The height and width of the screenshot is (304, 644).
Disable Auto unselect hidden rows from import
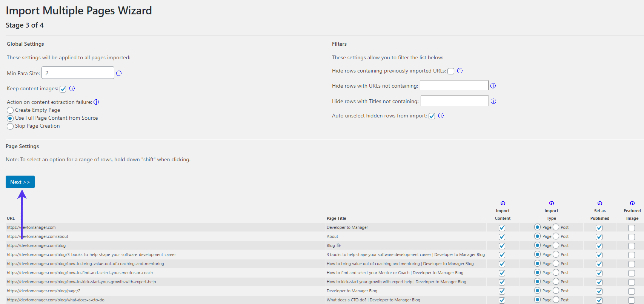(x=432, y=116)
